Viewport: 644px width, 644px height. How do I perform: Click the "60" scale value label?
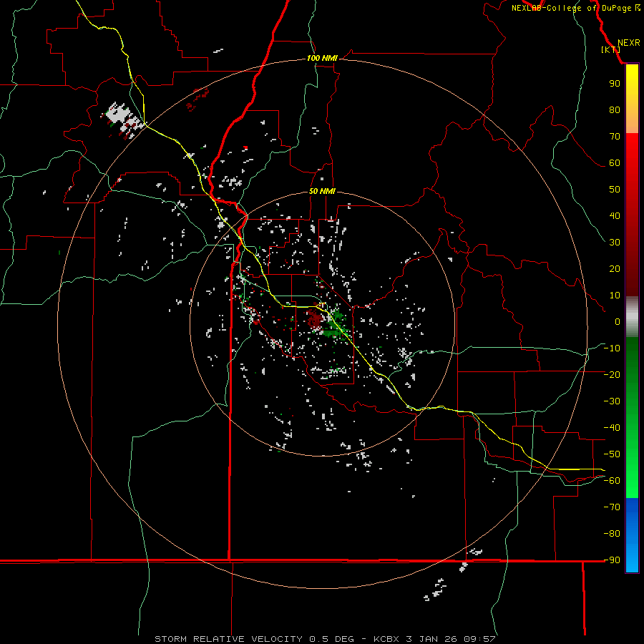pyautogui.click(x=615, y=162)
